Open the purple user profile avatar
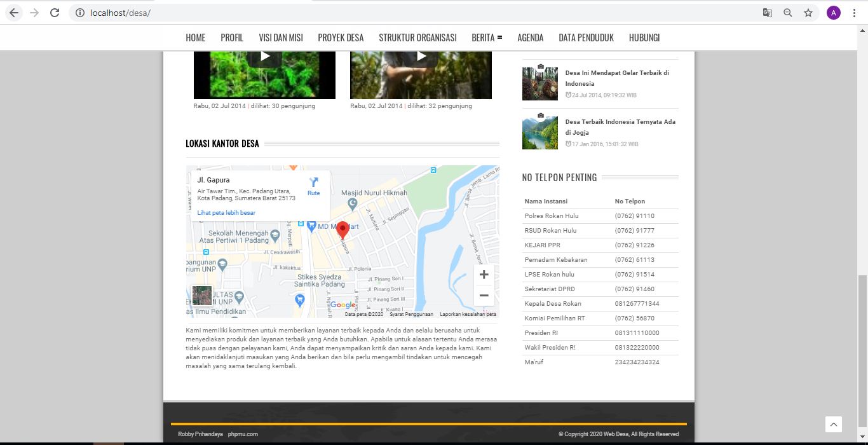 pyautogui.click(x=834, y=13)
